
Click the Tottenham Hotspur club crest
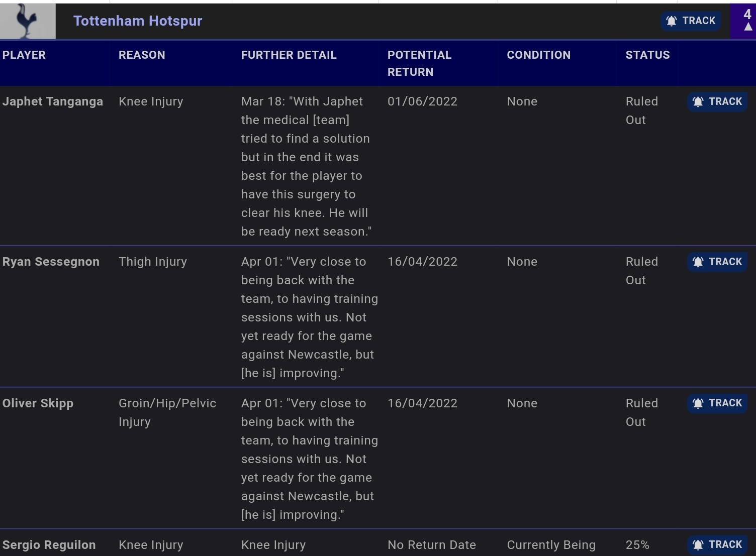(x=28, y=21)
